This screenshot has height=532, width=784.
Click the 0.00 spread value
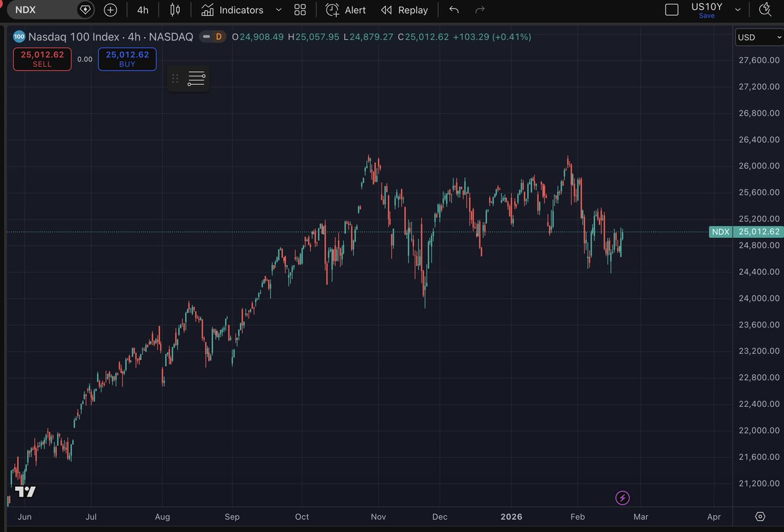(84, 59)
